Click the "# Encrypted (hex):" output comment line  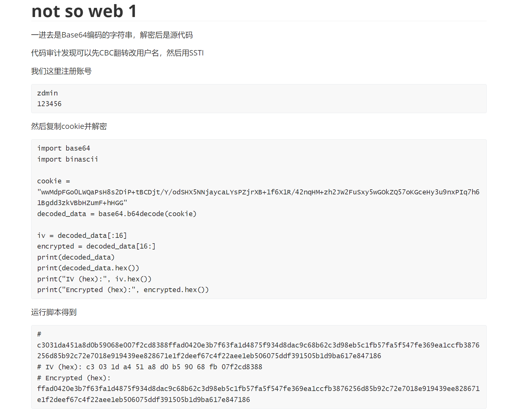(74, 378)
